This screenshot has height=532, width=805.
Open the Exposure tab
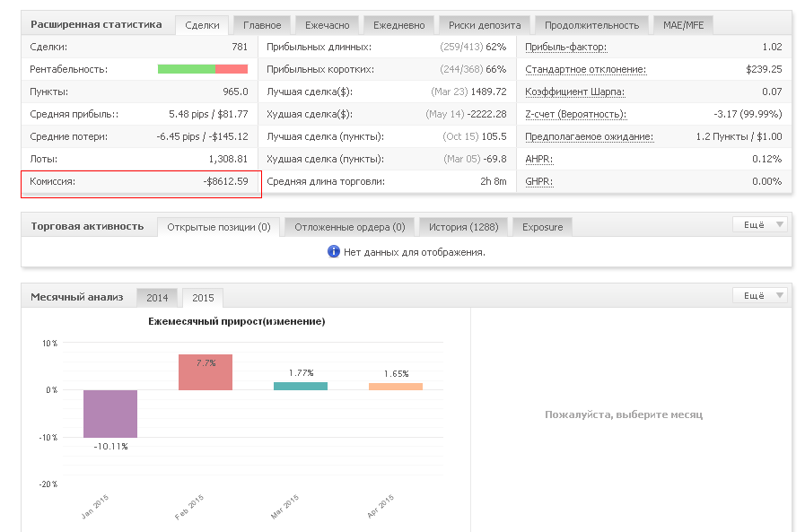click(542, 227)
